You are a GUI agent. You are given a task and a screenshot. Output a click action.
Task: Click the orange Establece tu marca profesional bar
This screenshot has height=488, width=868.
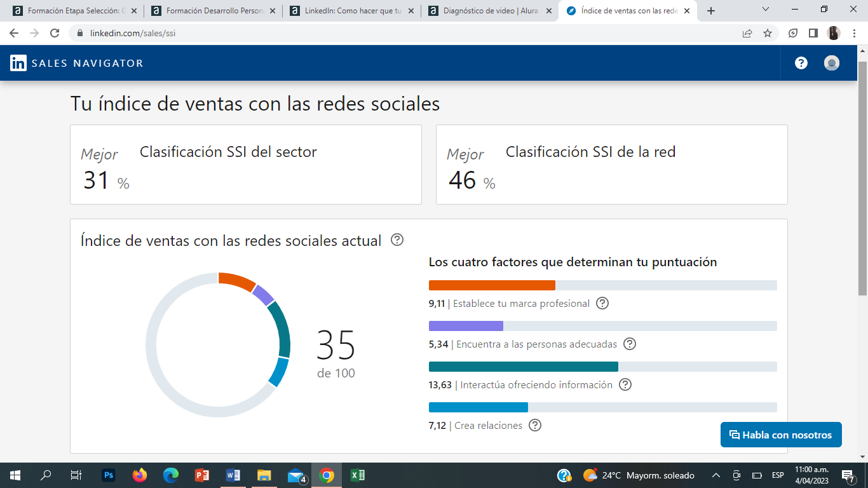click(492, 285)
